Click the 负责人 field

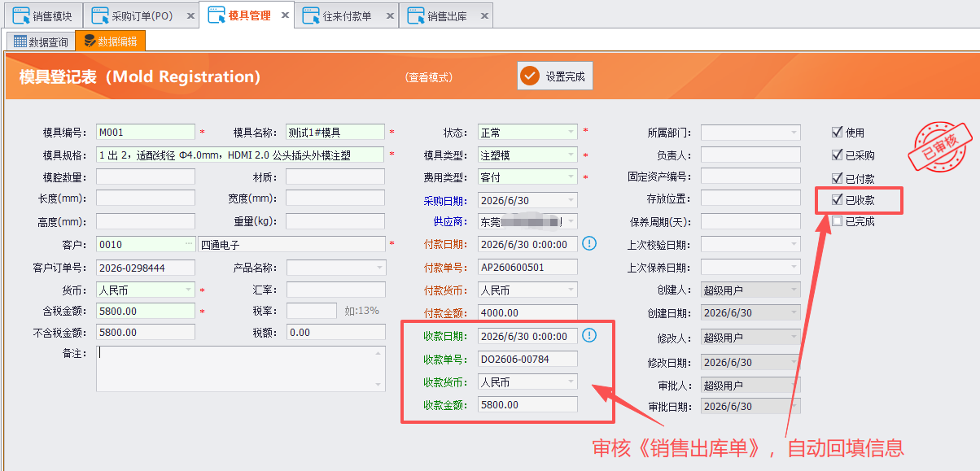pos(750,155)
